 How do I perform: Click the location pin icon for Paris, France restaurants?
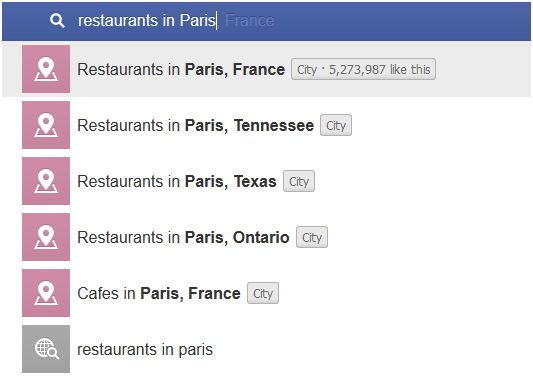[46, 69]
